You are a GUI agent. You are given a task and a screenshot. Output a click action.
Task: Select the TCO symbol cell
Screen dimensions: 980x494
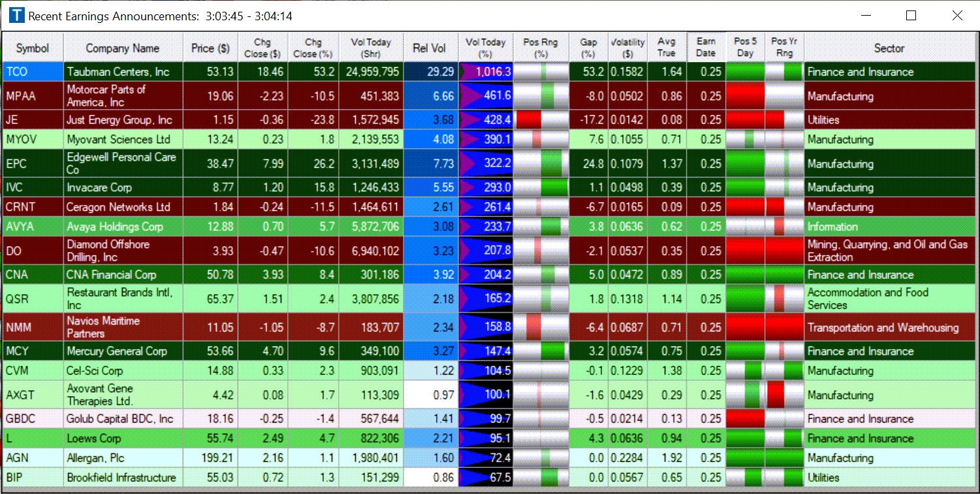33,72
